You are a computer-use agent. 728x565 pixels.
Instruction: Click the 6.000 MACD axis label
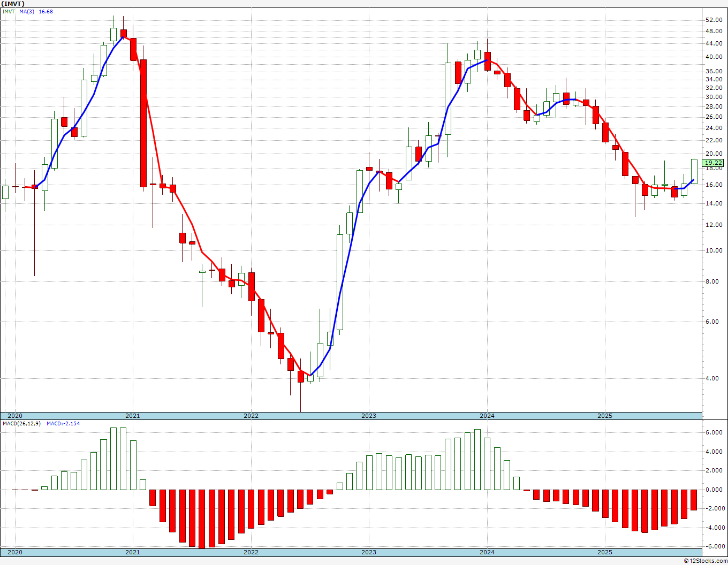(x=714, y=432)
